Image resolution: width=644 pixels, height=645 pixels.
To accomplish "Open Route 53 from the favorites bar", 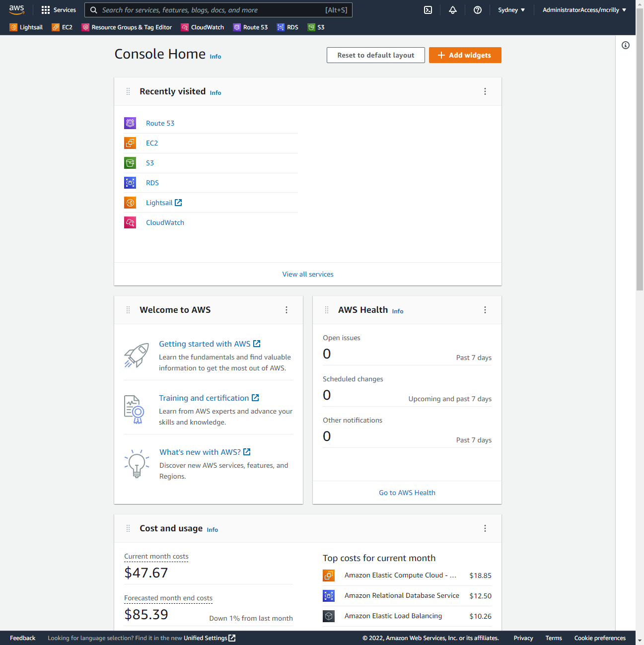I will (x=250, y=27).
